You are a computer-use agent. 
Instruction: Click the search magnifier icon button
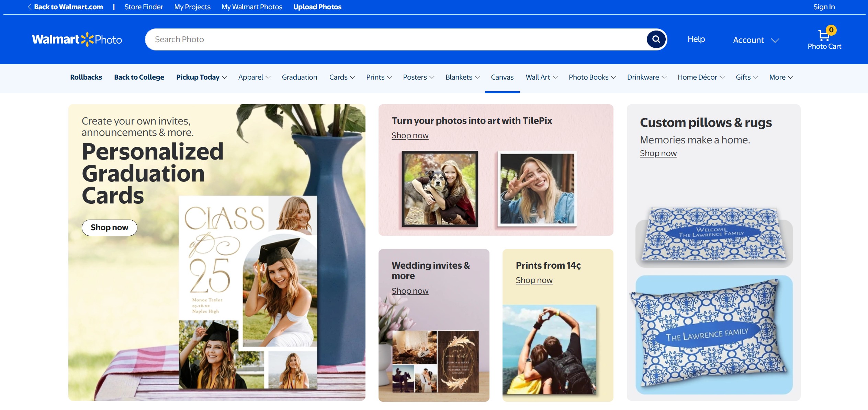[656, 39]
